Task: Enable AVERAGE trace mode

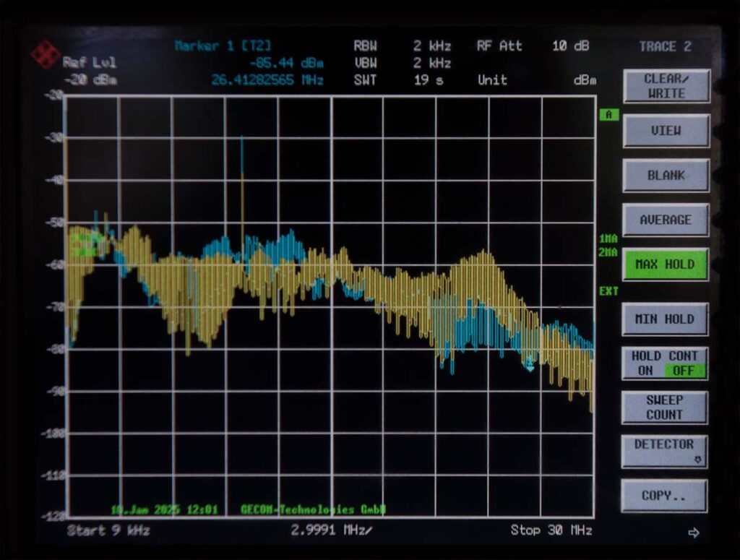Action: pyautogui.click(x=664, y=220)
